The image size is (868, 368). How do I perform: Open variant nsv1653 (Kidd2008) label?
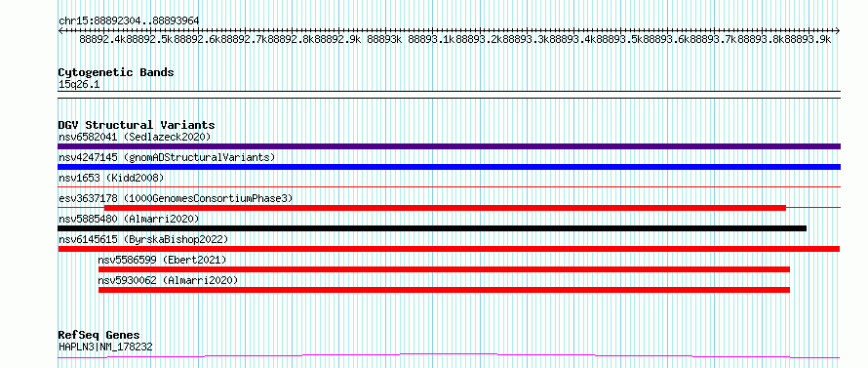(x=111, y=178)
